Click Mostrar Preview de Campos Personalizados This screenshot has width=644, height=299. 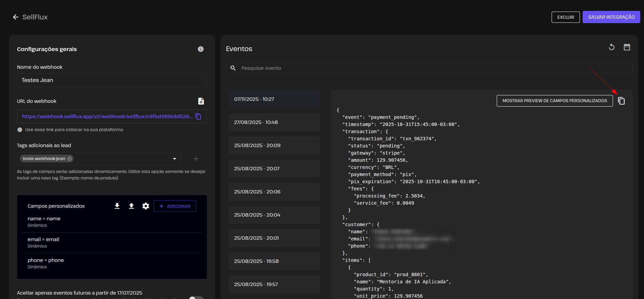(554, 101)
